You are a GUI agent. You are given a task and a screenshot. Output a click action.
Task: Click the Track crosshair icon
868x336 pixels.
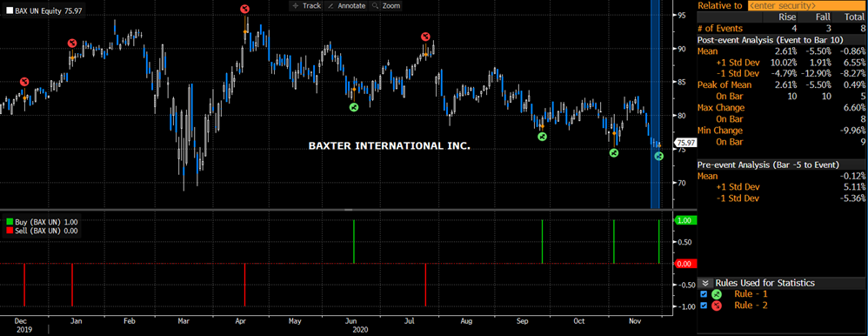tap(295, 5)
